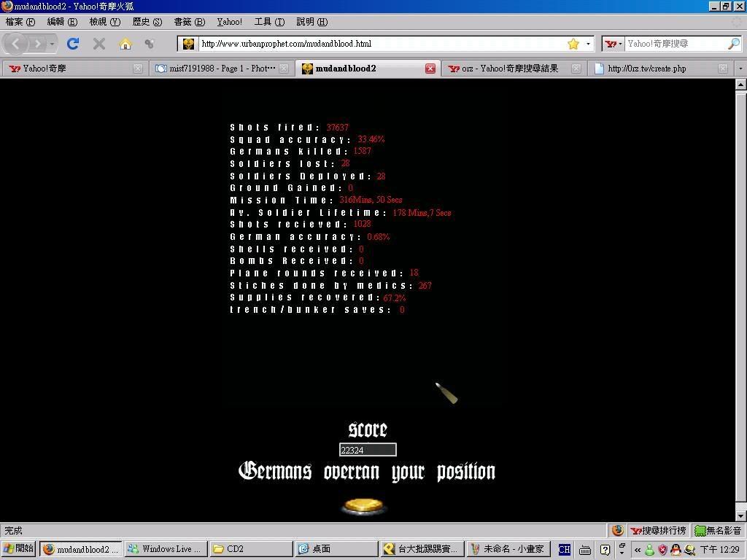Viewport: 747px width, 560px height.
Task: Click the page scrollbar down arrow
Action: coord(740,516)
